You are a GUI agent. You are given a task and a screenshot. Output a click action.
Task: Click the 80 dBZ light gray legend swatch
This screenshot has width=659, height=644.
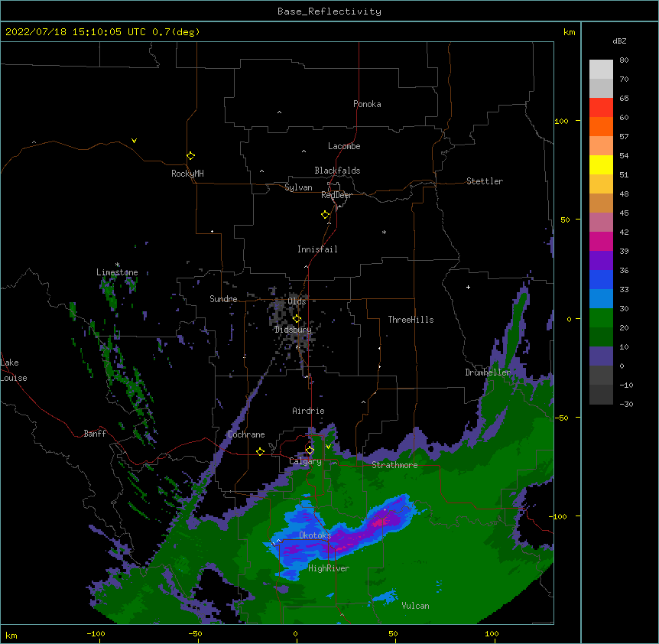601,70
